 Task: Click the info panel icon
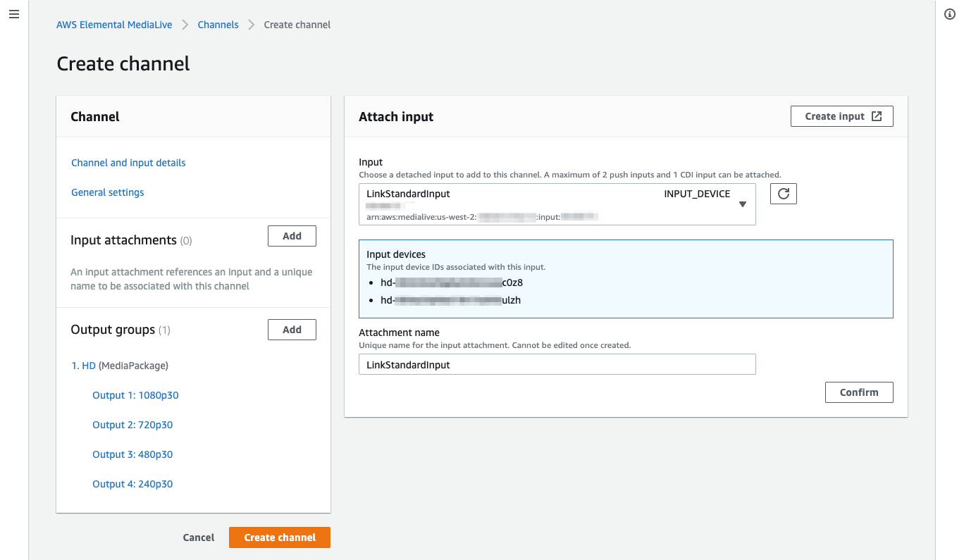(949, 13)
